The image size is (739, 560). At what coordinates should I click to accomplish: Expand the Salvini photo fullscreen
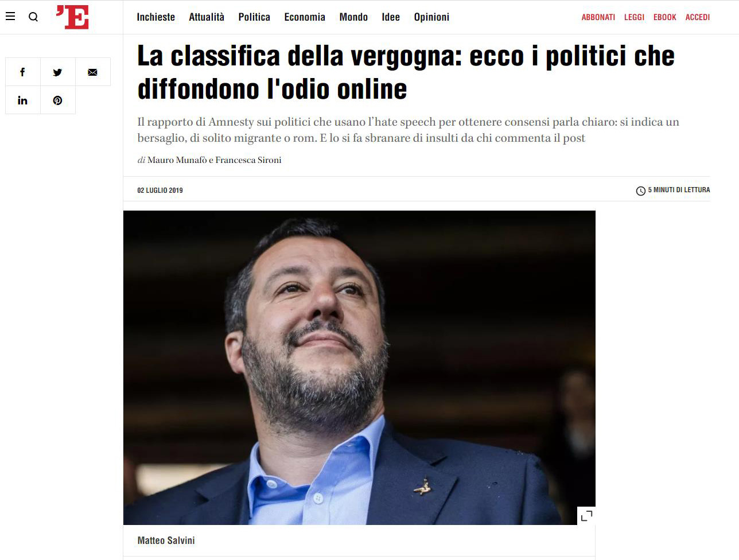(x=586, y=515)
